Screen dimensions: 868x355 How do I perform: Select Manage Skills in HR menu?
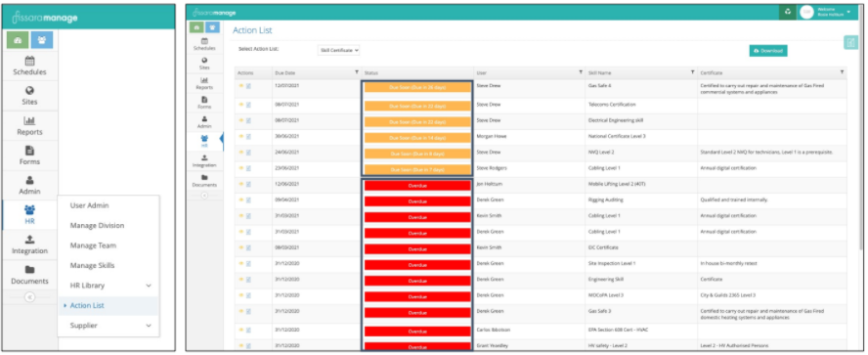point(92,265)
